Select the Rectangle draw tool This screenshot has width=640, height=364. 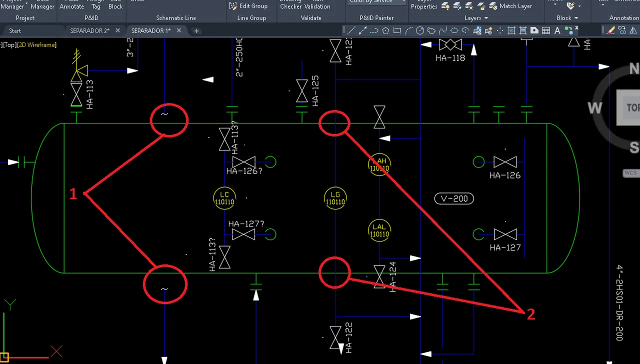point(397,30)
